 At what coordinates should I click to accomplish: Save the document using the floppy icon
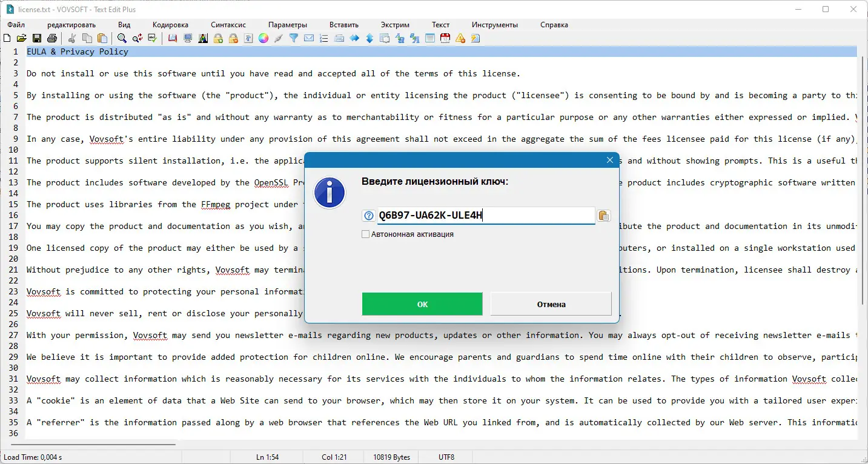pos(37,38)
